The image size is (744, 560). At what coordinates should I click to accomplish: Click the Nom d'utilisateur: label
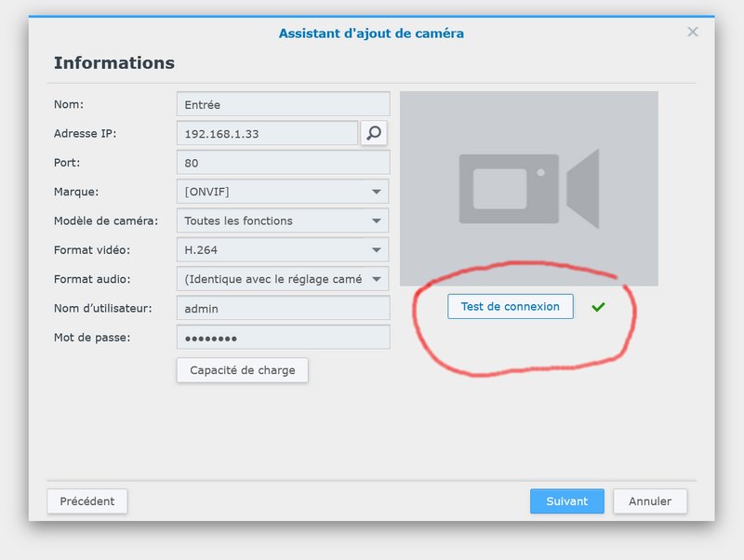click(103, 309)
